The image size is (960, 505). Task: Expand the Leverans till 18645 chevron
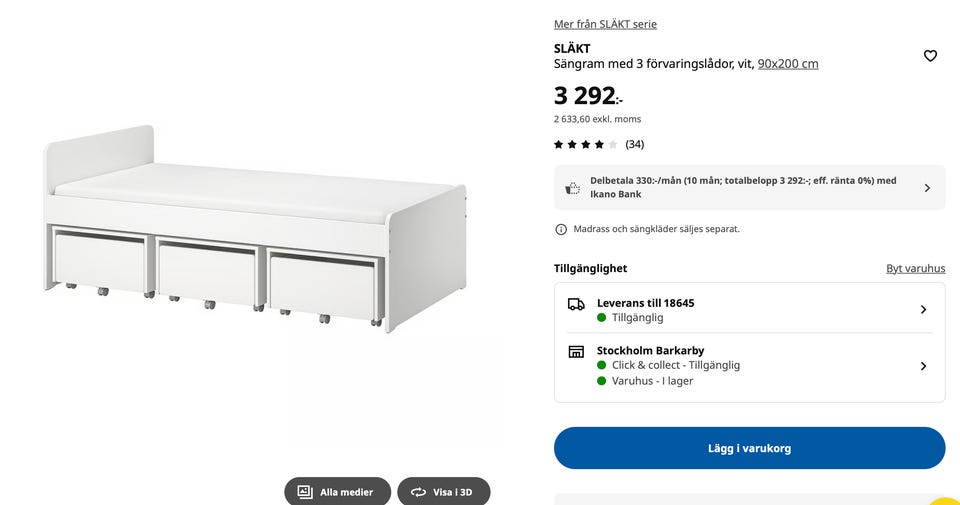point(923,310)
